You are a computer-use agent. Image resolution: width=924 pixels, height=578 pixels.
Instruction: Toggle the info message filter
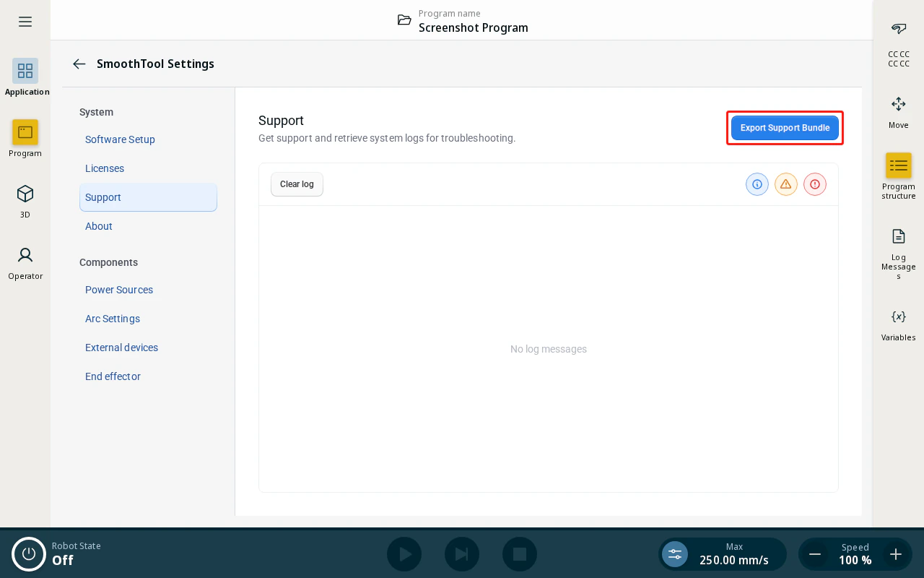click(x=757, y=184)
